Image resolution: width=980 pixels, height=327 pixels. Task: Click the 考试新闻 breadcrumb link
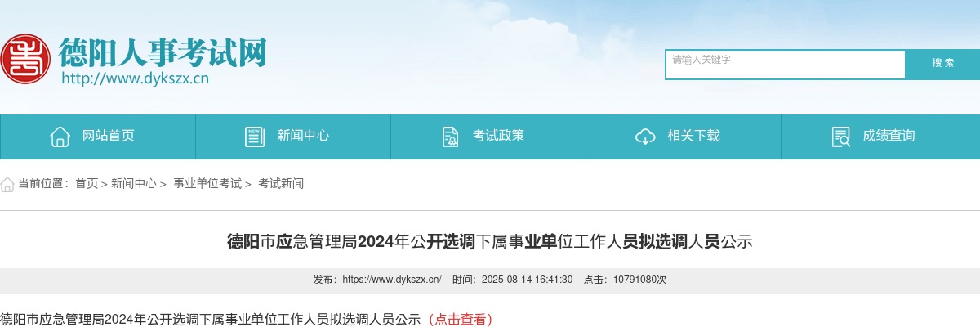[281, 184]
